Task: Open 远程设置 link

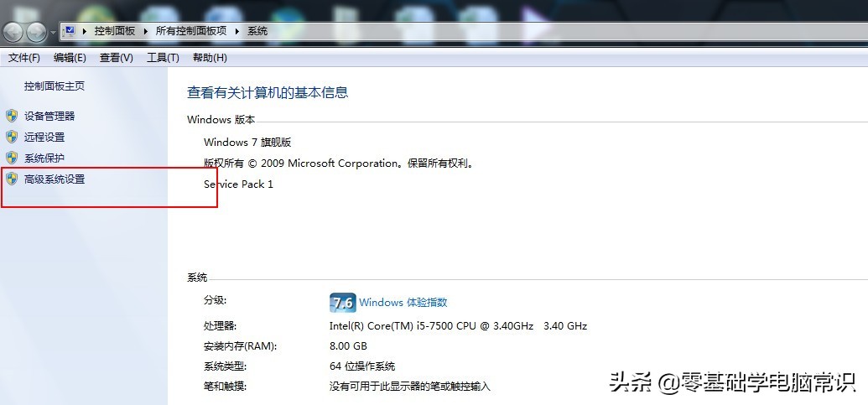Action: click(x=44, y=138)
